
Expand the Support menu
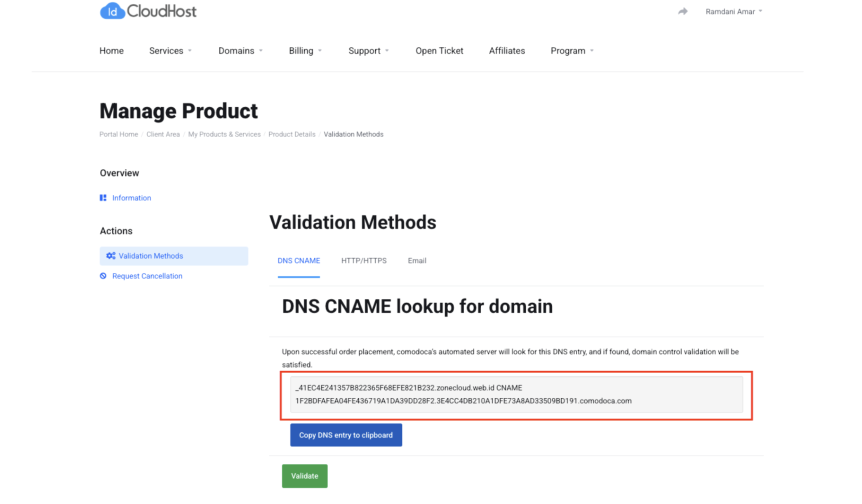pos(368,51)
